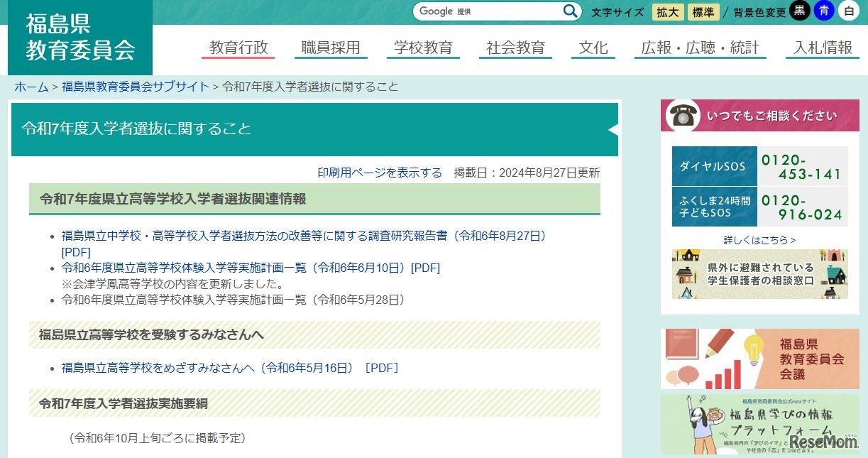This screenshot has width=868, height=458.
Task: Open the 福島県学びの情報プラットフォーム banner
Action: pyautogui.click(x=759, y=424)
